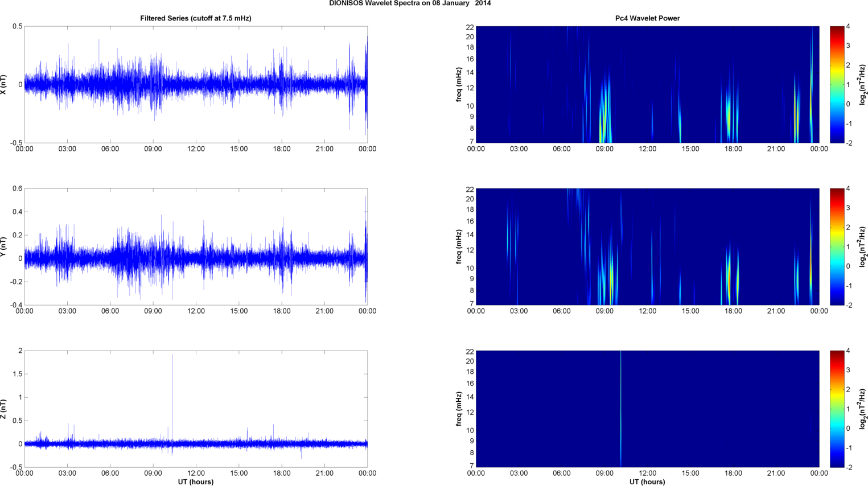This screenshot has width=868, height=486.
Task: Click 'freq (mHz)' label of the middle spectrogram
Action: tap(459, 247)
